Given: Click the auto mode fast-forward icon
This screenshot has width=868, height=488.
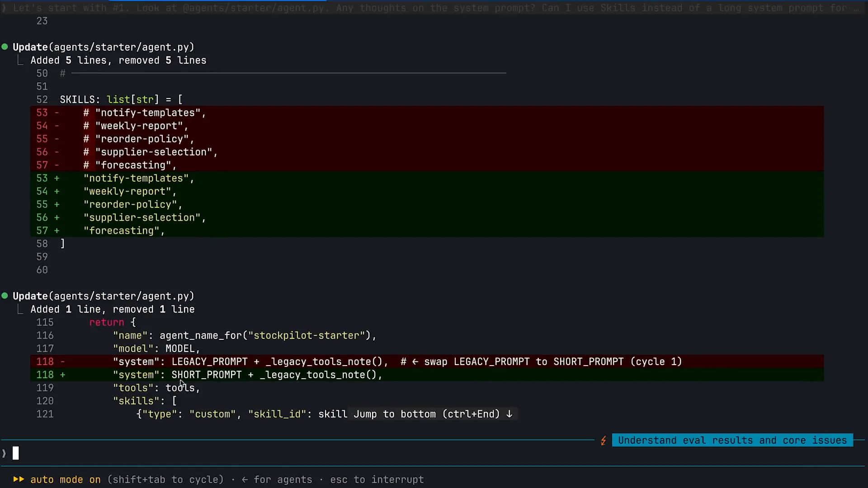Looking at the screenshot, I should pyautogui.click(x=19, y=479).
